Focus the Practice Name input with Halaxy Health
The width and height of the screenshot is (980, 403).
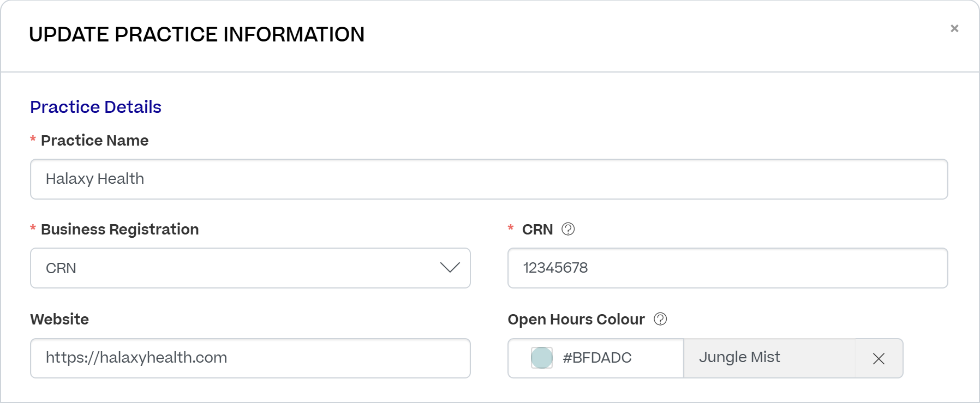489,179
